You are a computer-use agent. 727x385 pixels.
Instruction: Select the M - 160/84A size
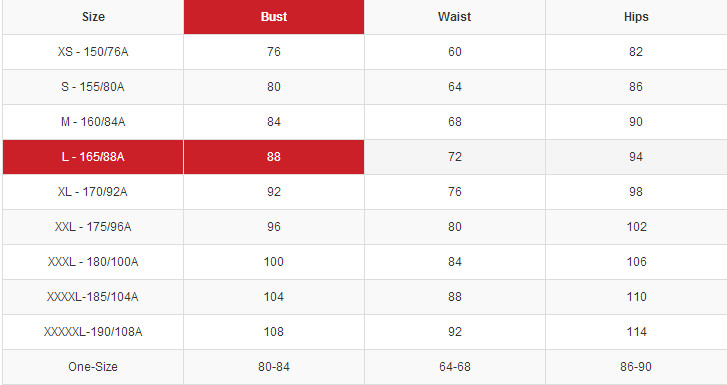click(x=93, y=122)
